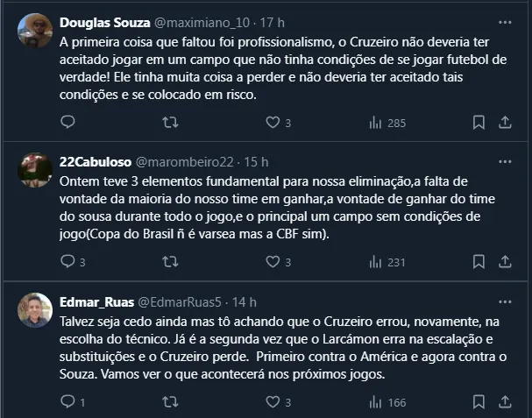Image resolution: width=532 pixels, height=418 pixels.
Task: Bookmark Edmar_Ruas's tweet
Action: point(478,402)
